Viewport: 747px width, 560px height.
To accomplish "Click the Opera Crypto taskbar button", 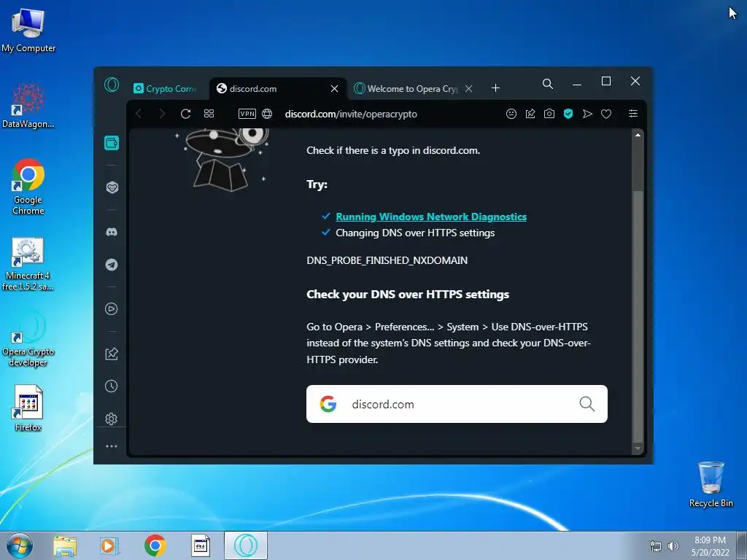I will pyautogui.click(x=245, y=545).
